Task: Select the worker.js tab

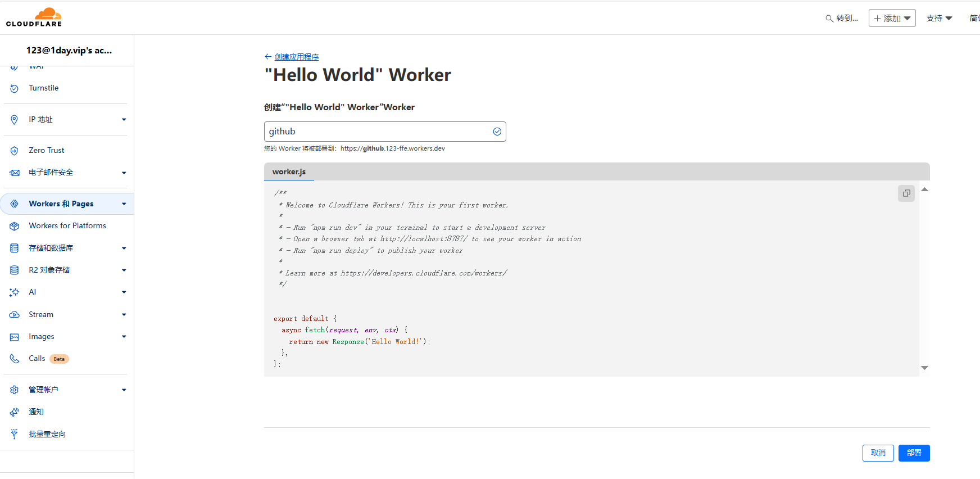Action: (x=289, y=171)
